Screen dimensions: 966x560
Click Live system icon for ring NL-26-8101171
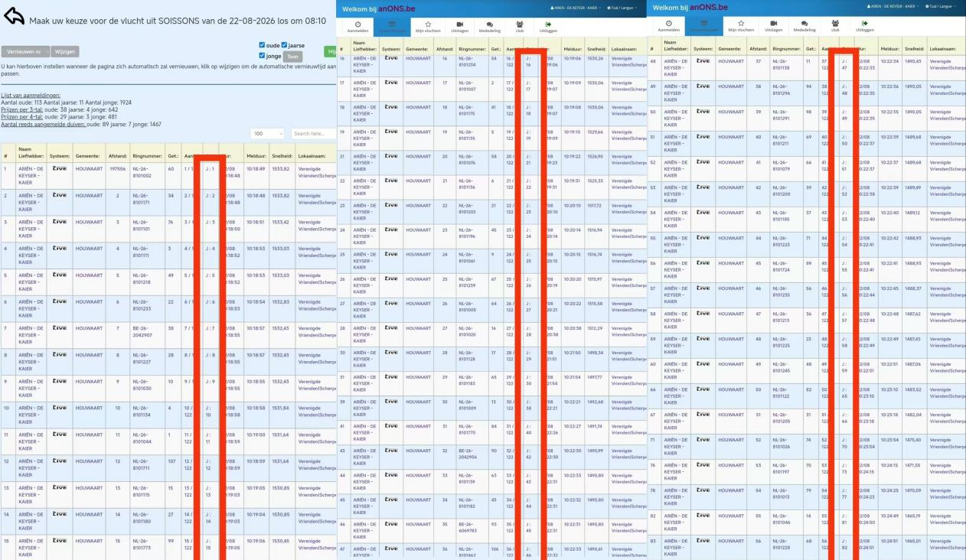[x=58, y=195]
